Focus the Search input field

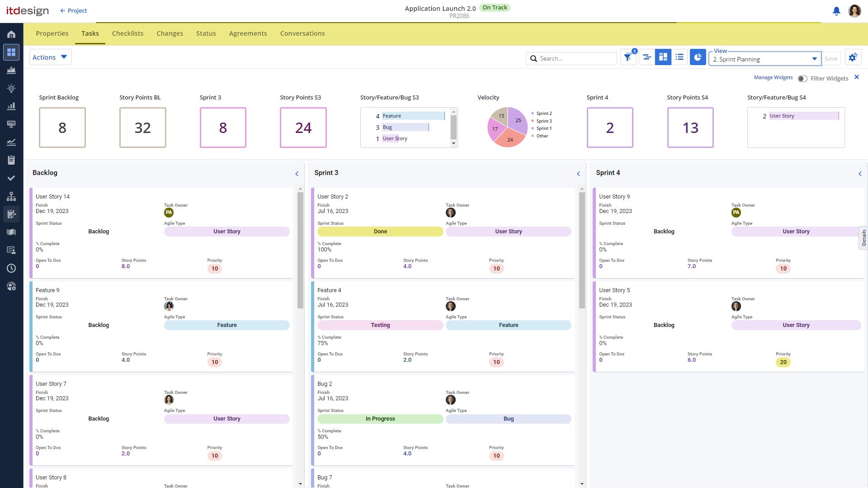point(571,58)
